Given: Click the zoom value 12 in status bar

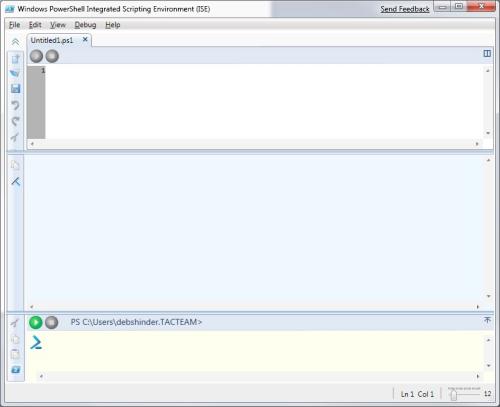Looking at the screenshot, I should pyautogui.click(x=487, y=394).
